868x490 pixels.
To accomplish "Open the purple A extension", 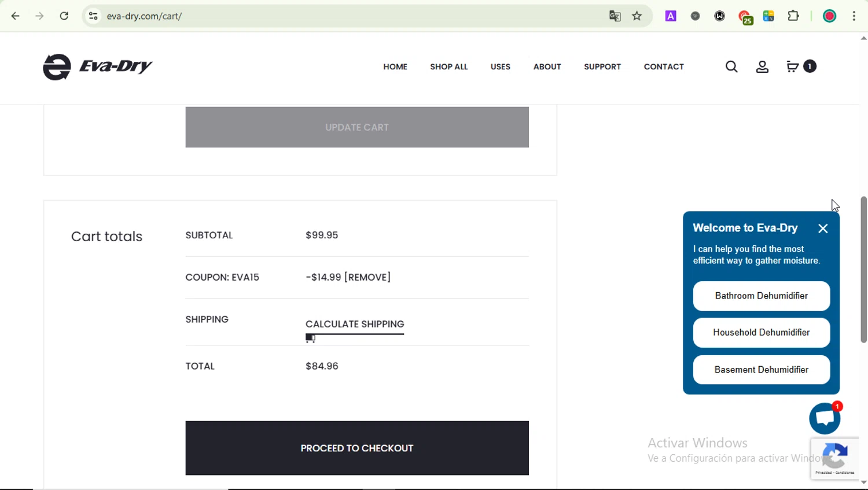I will (671, 16).
